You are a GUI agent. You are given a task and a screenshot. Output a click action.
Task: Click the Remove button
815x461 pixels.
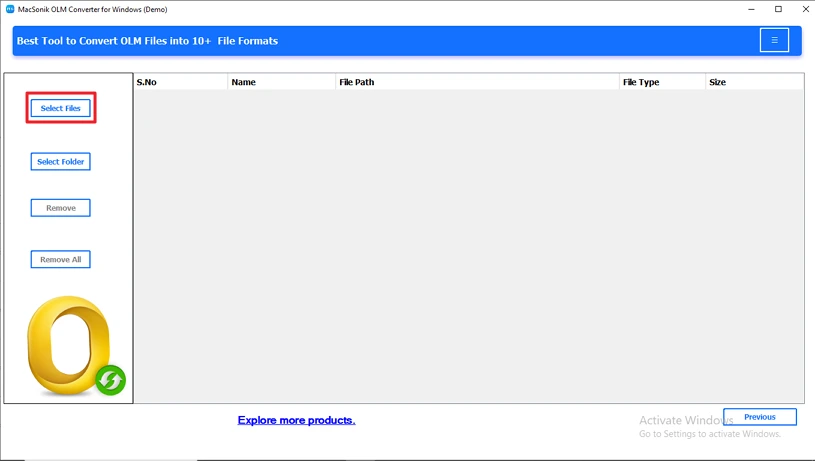click(x=60, y=208)
